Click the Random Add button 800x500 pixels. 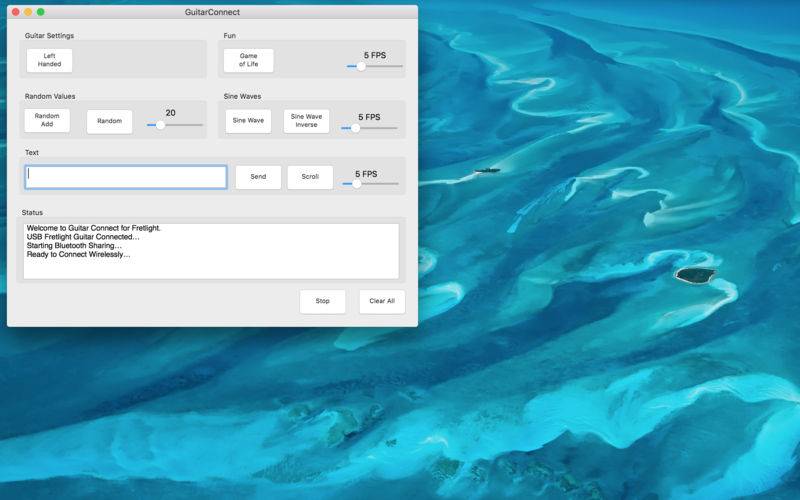pyautogui.click(x=47, y=120)
